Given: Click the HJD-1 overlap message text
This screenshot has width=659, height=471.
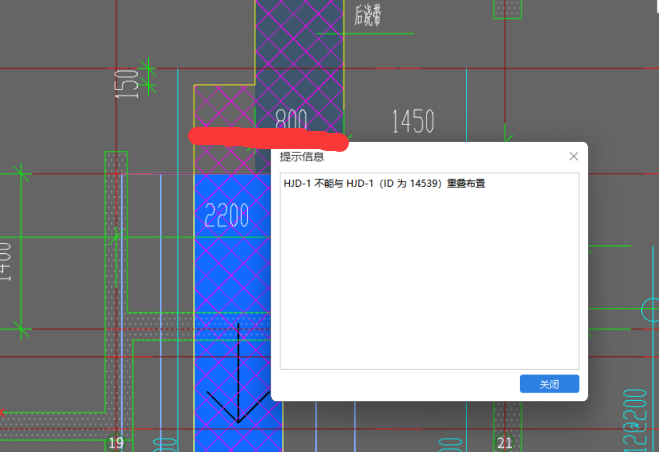Looking at the screenshot, I should point(384,184).
